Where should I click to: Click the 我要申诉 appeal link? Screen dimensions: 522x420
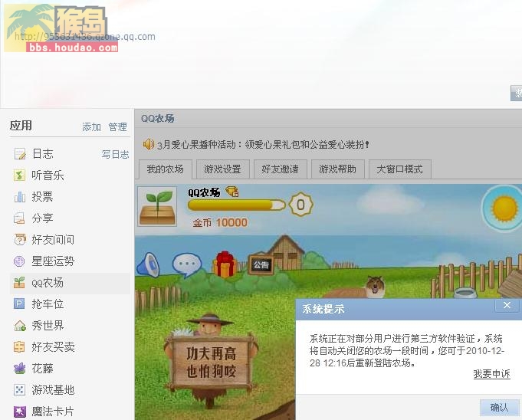(491, 374)
